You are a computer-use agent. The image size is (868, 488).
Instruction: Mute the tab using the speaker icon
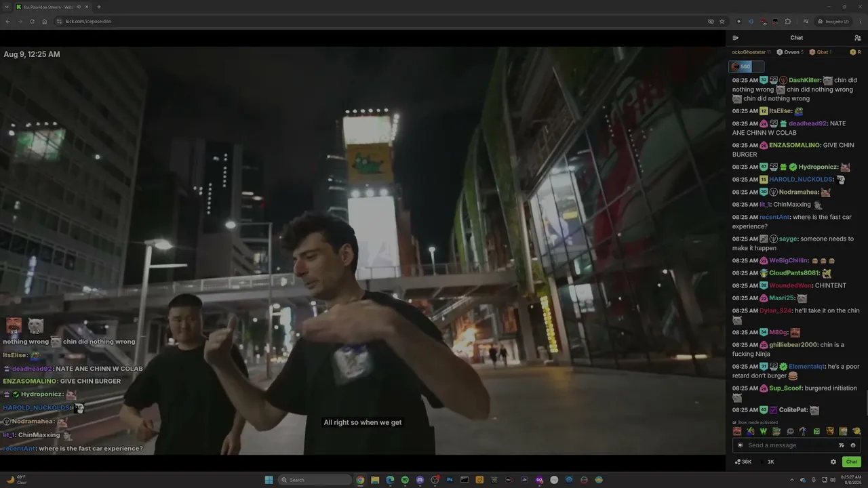(79, 7)
